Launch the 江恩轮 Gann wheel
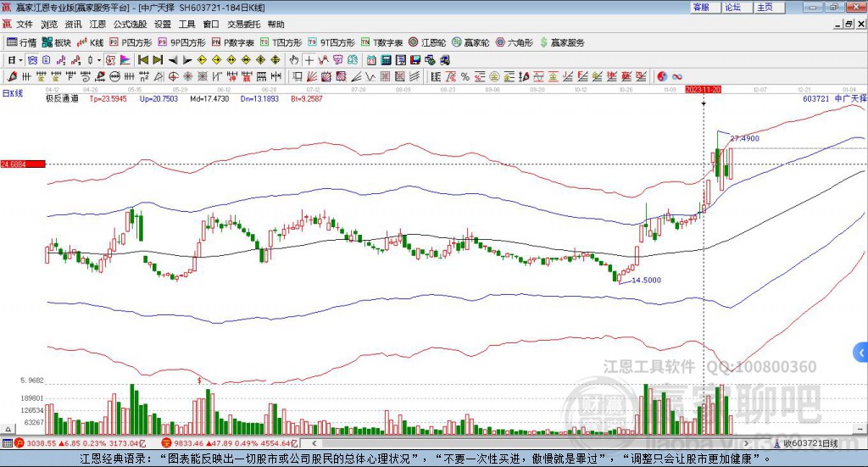The height and width of the screenshot is (467, 868). point(427,42)
